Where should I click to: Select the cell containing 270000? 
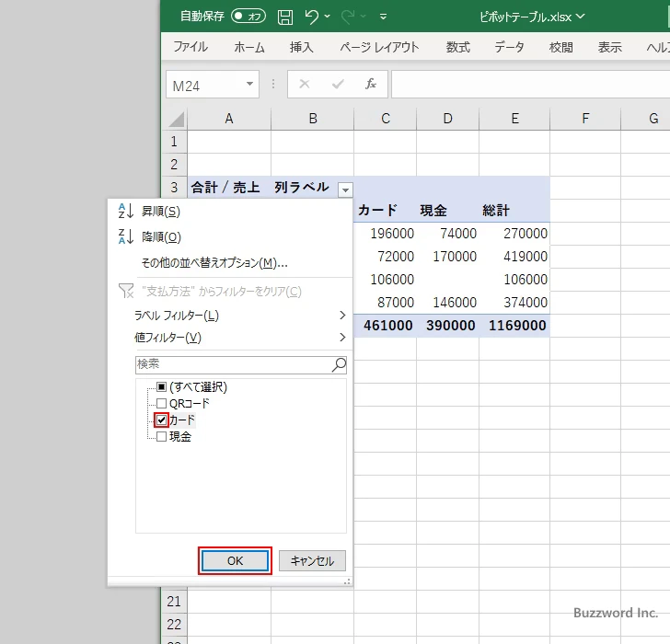pyautogui.click(x=514, y=234)
